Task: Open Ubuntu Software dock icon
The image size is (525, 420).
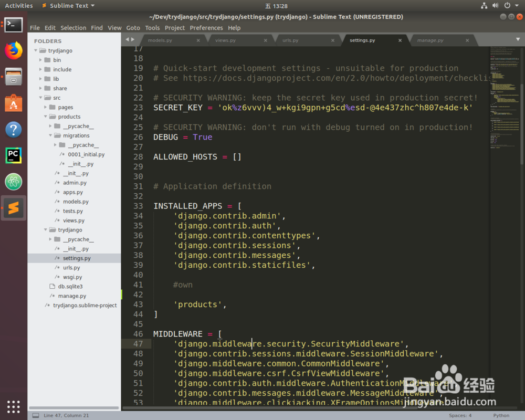Action: (14, 103)
